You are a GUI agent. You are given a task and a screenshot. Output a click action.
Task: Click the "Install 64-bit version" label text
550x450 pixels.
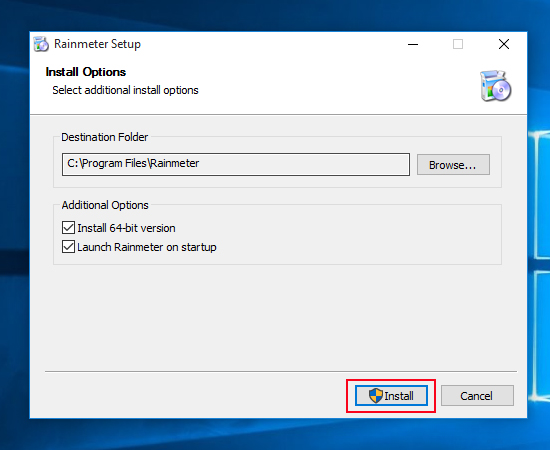[x=126, y=228]
